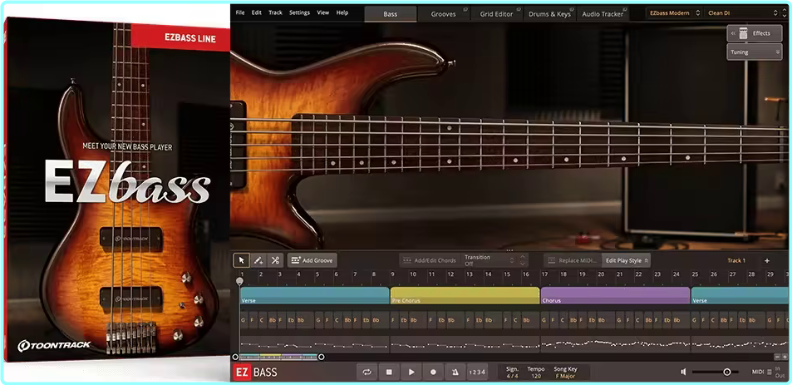This screenshot has width=792, height=385.
Task: Click the playhead marker at bar 1
Action: (239, 281)
